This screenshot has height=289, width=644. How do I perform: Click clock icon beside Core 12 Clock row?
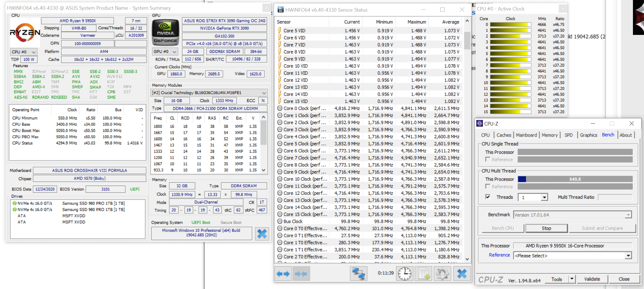280,193
